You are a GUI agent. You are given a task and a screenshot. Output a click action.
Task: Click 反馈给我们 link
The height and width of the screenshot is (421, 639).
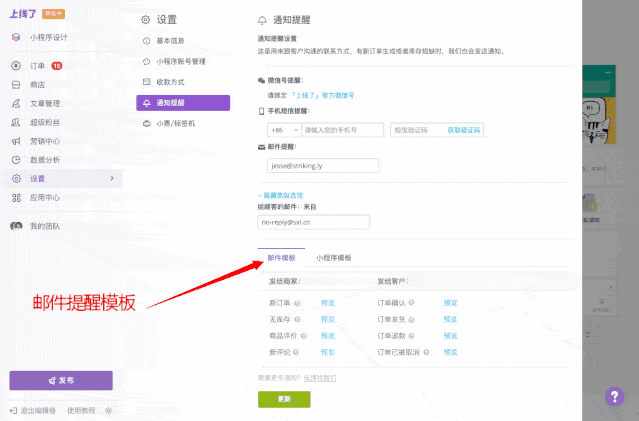tap(320, 378)
